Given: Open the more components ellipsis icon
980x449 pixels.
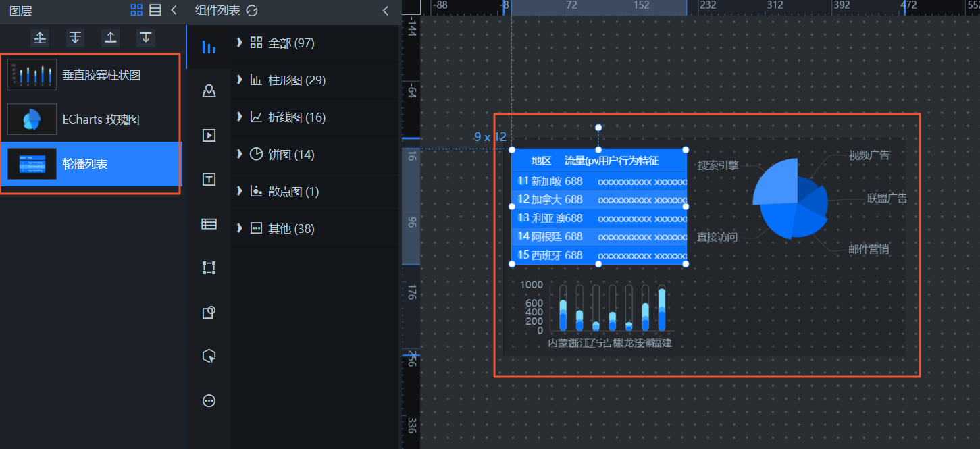Looking at the screenshot, I should point(209,401).
